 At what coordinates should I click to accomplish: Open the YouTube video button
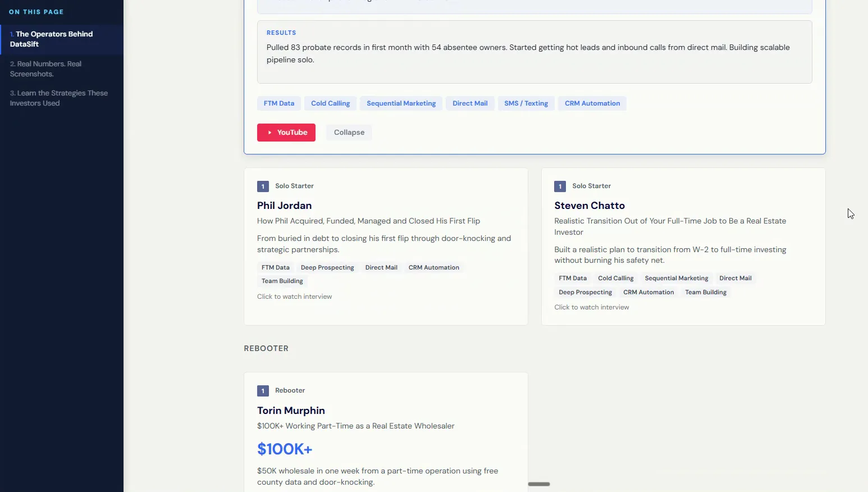286,133
